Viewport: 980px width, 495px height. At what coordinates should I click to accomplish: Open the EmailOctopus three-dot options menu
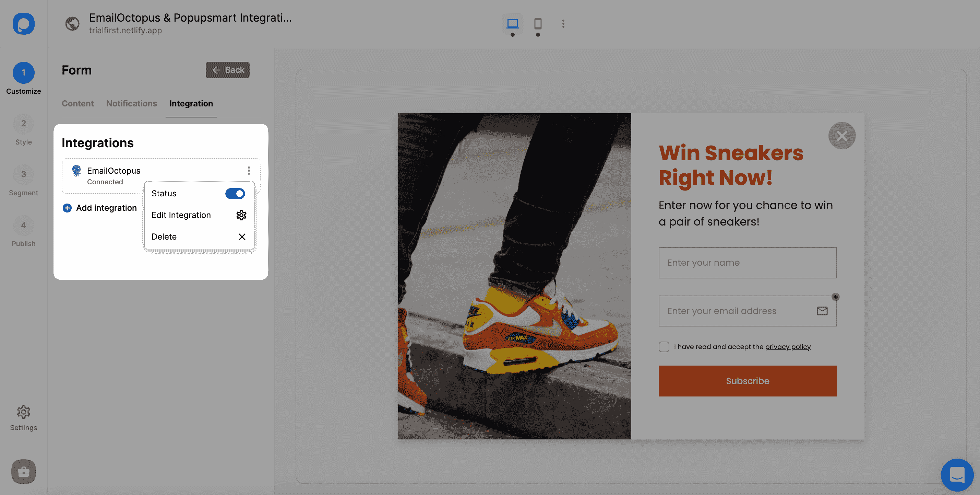pos(249,171)
